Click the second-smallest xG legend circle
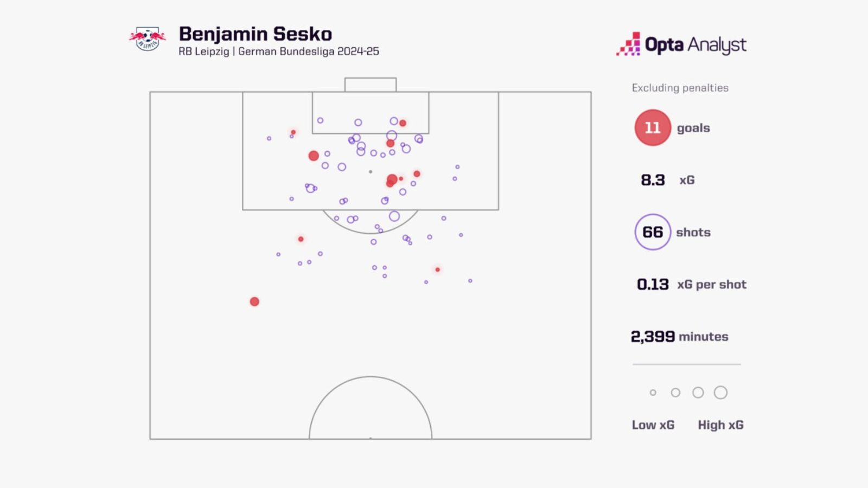 click(x=675, y=393)
